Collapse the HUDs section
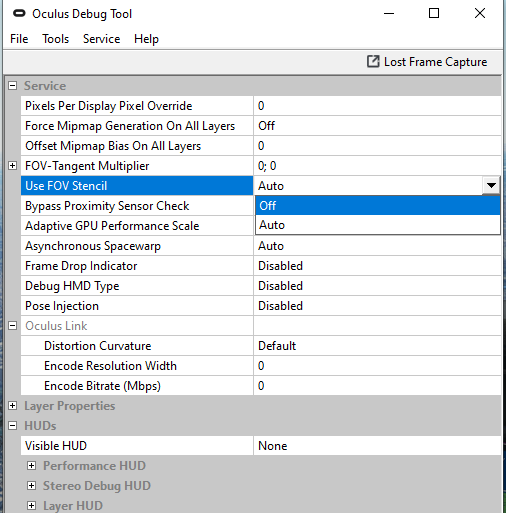 point(12,426)
